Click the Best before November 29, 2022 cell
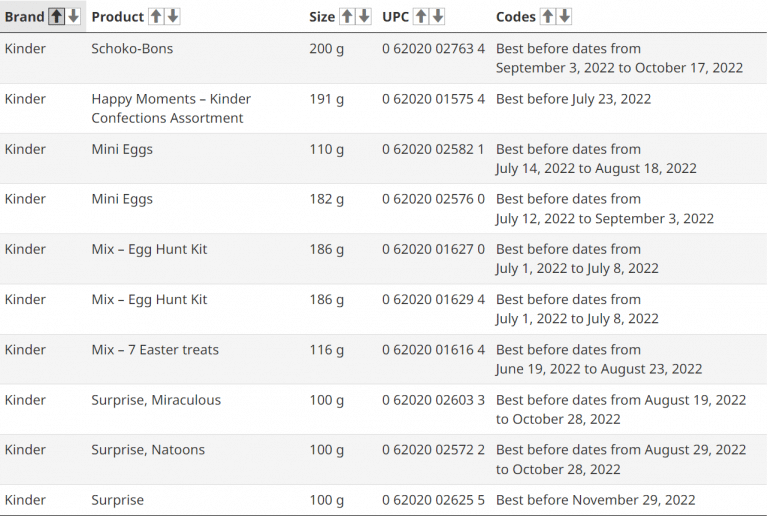 (595, 500)
